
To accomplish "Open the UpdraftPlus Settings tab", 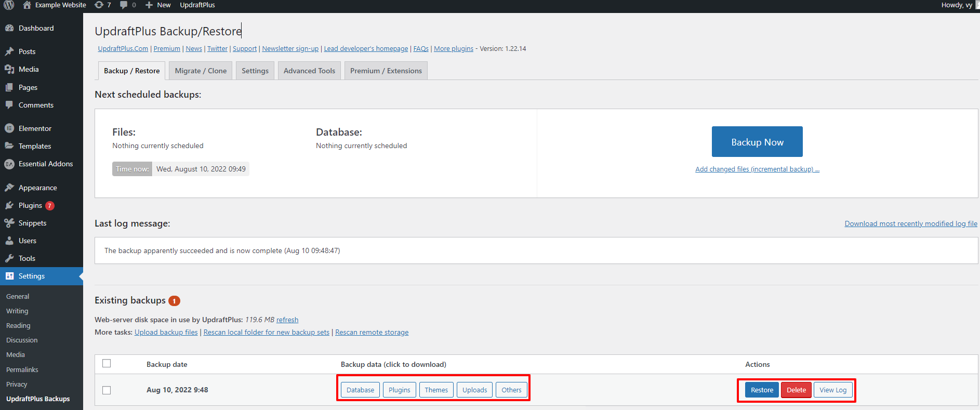I will [x=255, y=71].
